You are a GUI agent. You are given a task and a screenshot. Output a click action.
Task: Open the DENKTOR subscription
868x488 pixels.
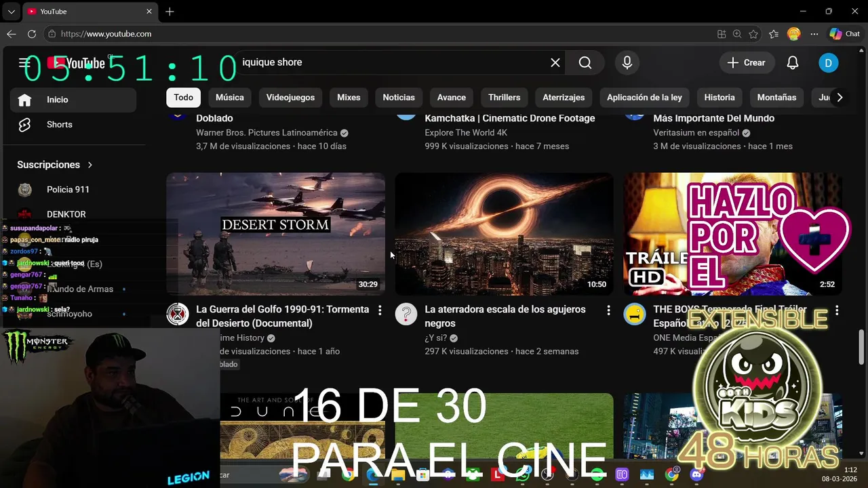(73, 214)
